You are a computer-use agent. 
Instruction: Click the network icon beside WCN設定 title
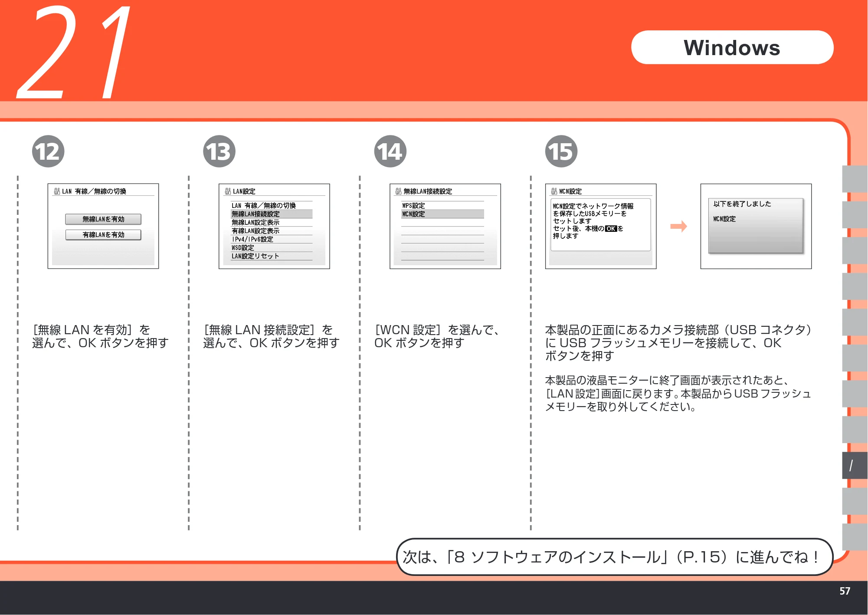[554, 191]
